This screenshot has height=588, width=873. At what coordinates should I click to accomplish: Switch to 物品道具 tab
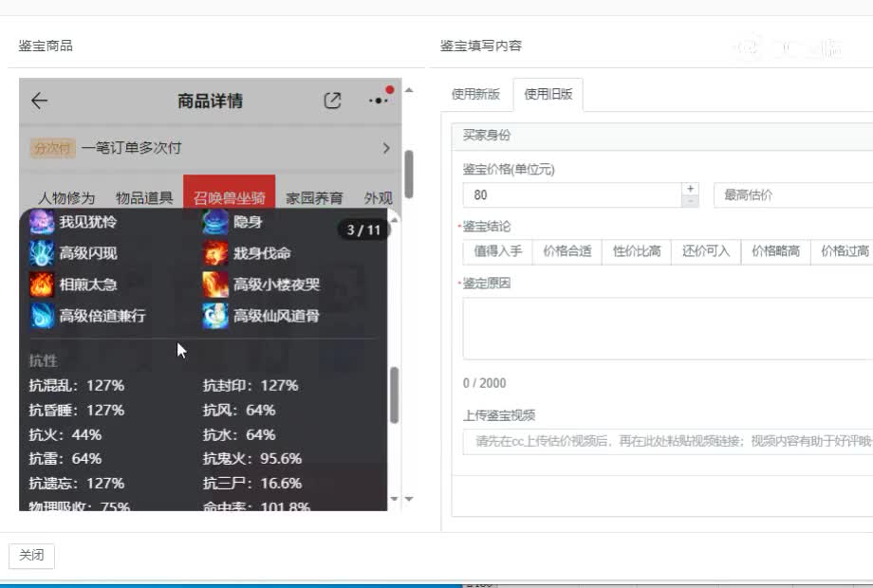(x=144, y=197)
